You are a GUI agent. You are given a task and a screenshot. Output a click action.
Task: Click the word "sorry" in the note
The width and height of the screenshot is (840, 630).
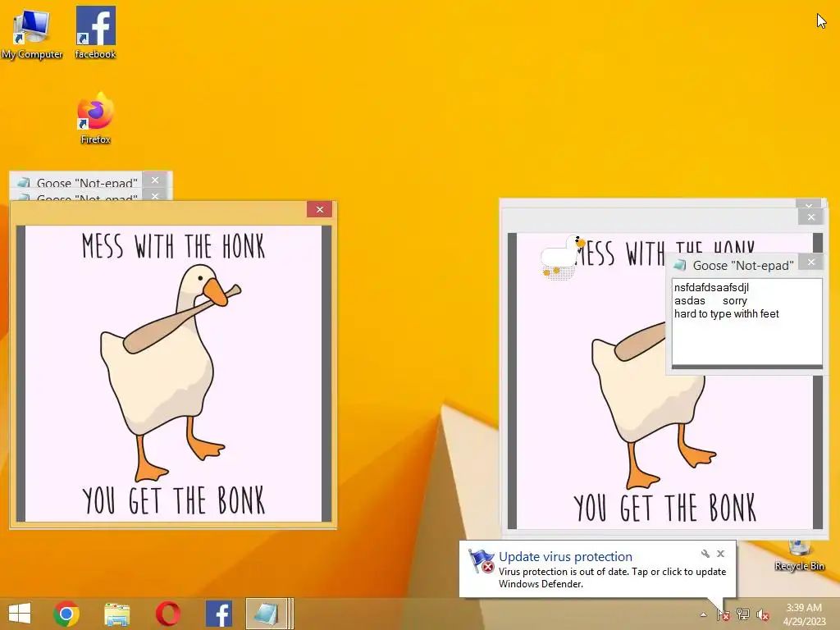[x=734, y=301]
